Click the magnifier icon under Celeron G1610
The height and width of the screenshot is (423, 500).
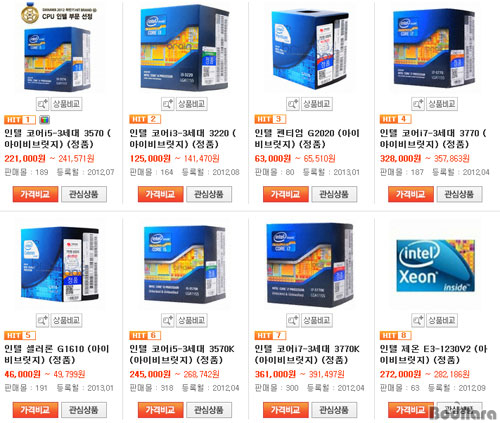[42, 320]
